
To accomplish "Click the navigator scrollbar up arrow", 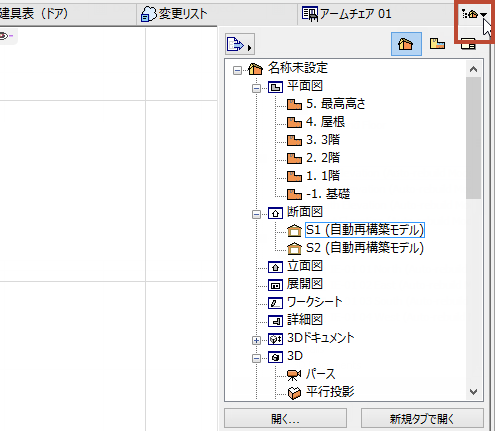I will coord(474,69).
